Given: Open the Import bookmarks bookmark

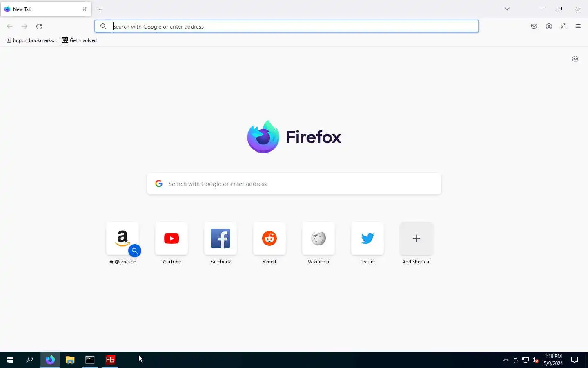Looking at the screenshot, I should coord(31,40).
